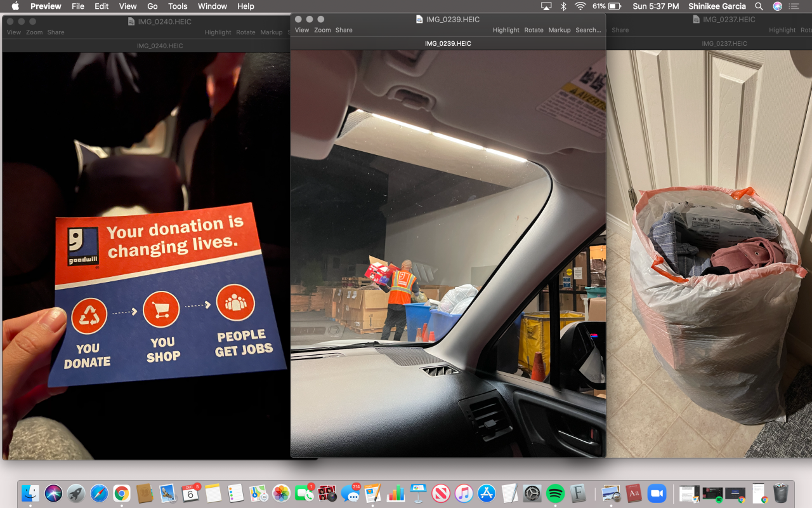Image resolution: width=812 pixels, height=508 pixels.
Task: Click Rotate in IMG_0239.HEIC toolbar
Action: 534,30
